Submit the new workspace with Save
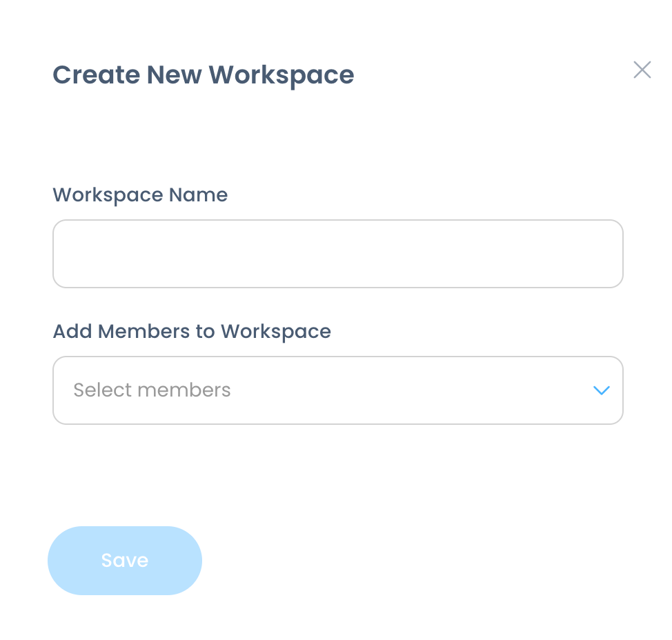 125,560
